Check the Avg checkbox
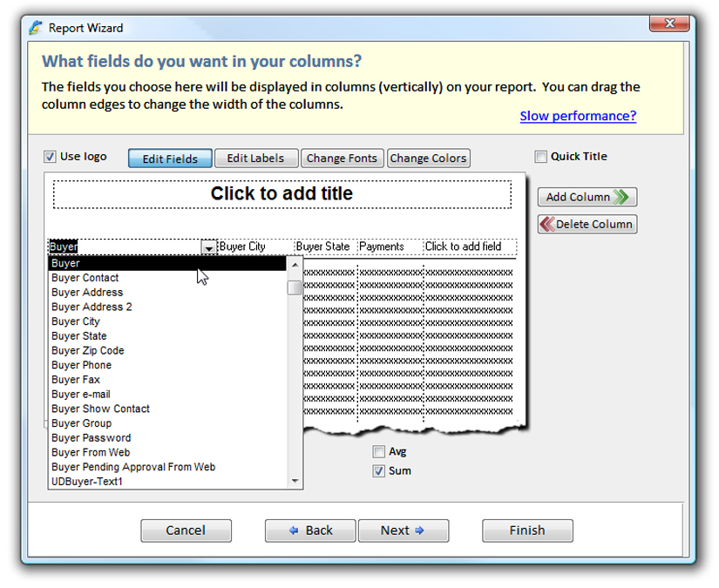Viewport: 719px width, 588px height. 378,451
